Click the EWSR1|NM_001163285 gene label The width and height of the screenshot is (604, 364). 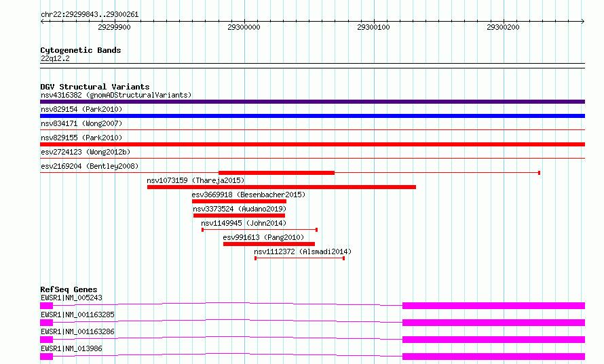pos(78,315)
